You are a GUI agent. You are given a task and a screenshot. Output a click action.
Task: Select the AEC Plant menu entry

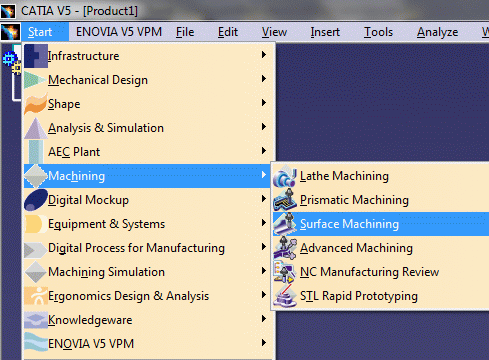[149, 152]
